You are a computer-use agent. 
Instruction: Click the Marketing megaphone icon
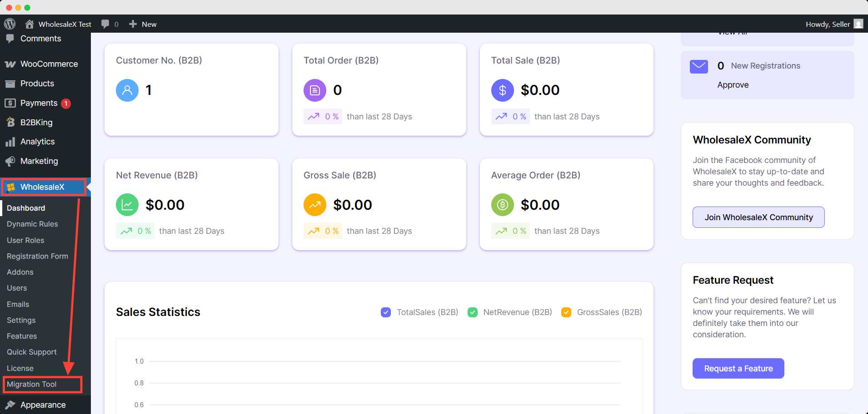point(10,162)
